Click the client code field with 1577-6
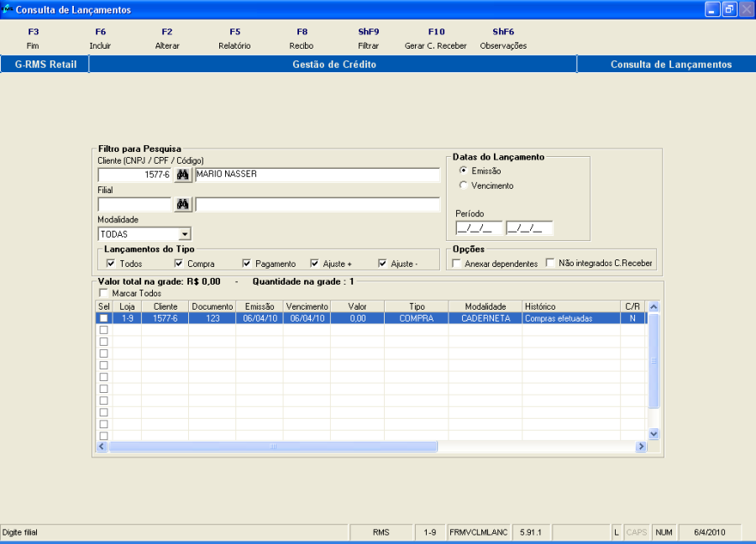 (x=134, y=175)
